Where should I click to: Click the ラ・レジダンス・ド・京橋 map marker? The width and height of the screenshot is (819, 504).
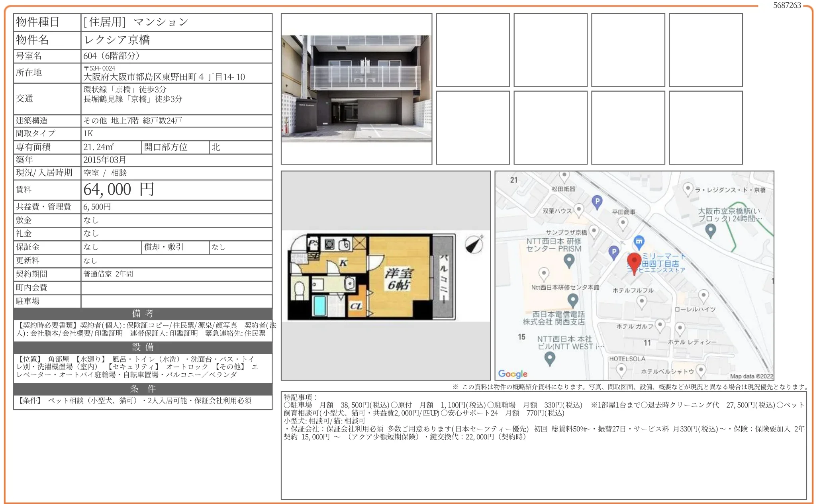[688, 188]
